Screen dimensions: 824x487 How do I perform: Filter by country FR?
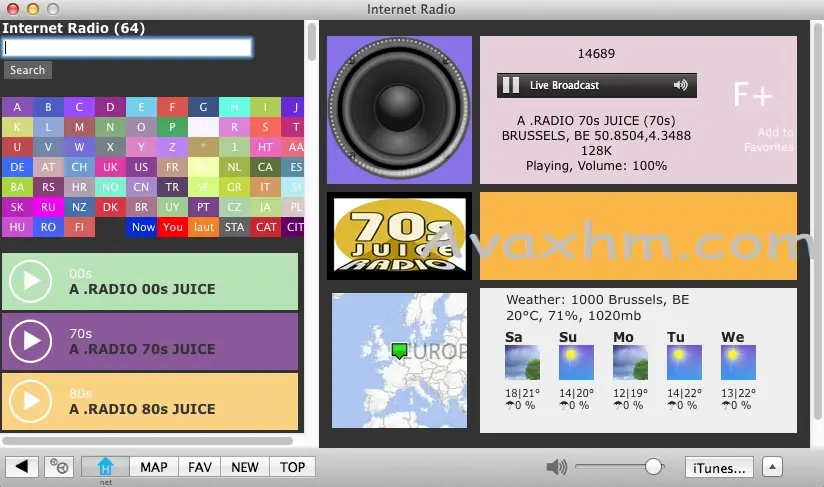pyautogui.click(x=172, y=167)
